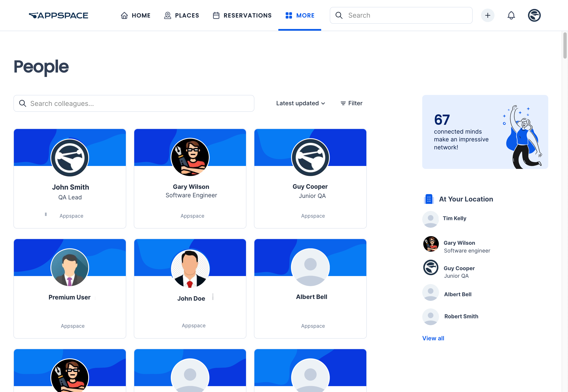Open the Latest updated sort dropdown
Screen dimensions: 568x392
point(301,103)
